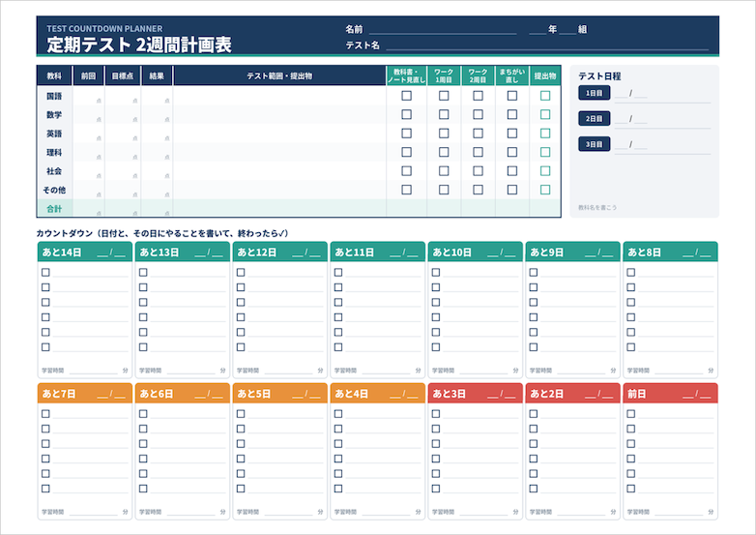Screen dimensions: 756x535
Task: Check 理科 row ワーク2周目 box
Action: tap(478, 152)
